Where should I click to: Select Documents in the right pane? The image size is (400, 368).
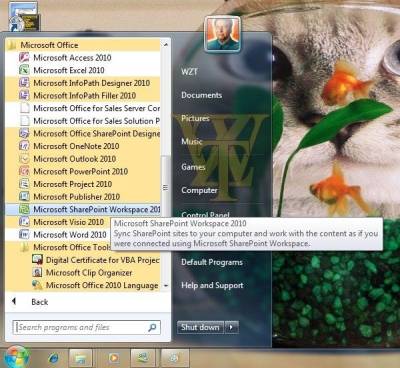(202, 95)
